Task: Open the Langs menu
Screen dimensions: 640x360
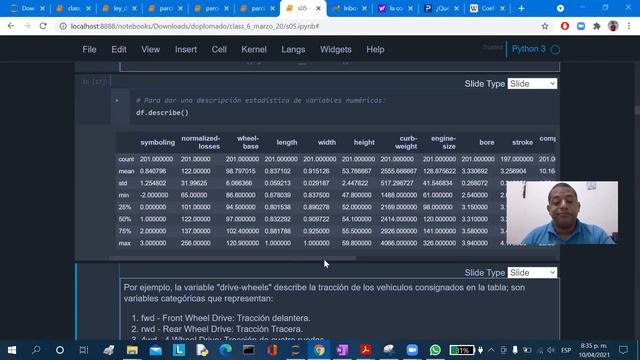Action: click(293, 49)
